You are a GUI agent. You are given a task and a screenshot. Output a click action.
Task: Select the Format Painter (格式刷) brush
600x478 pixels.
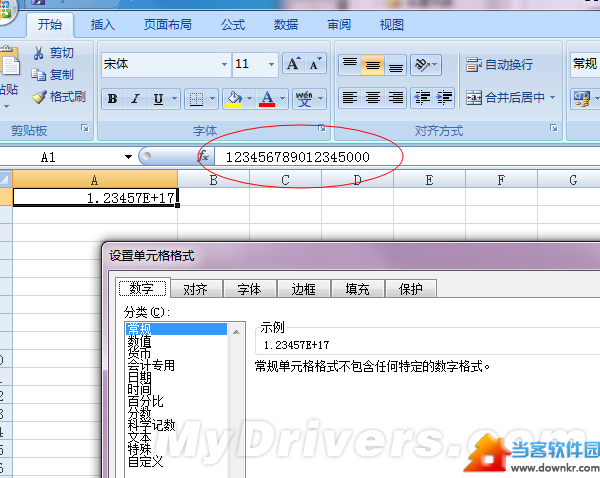(x=39, y=97)
